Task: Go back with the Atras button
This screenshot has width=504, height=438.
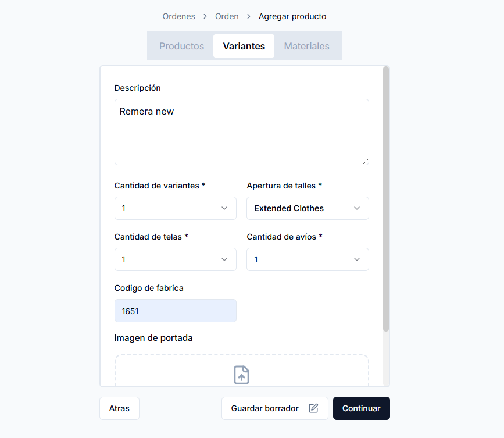Action: click(x=119, y=408)
